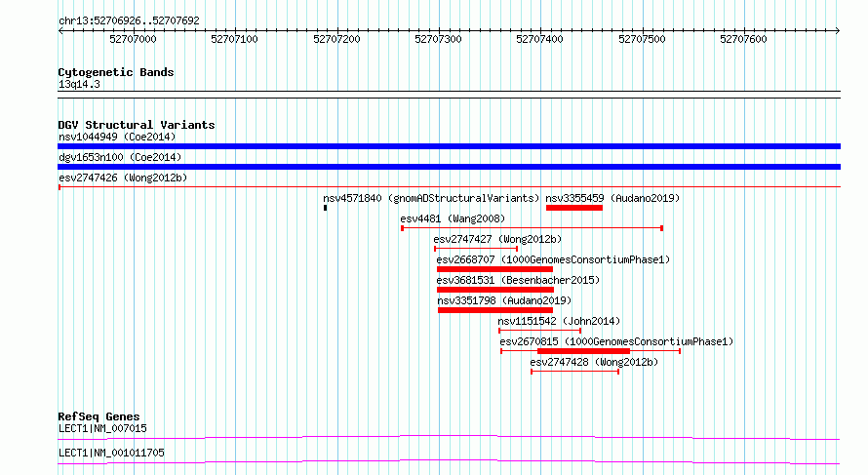The image size is (868, 475).
Task: Click the nsv4571840 (gnomADStructuralVariants) label
Action: point(431,198)
